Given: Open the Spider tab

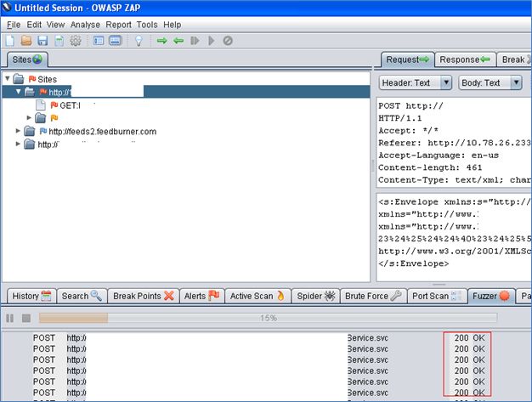Looking at the screenshot, I should pos(316,296).
